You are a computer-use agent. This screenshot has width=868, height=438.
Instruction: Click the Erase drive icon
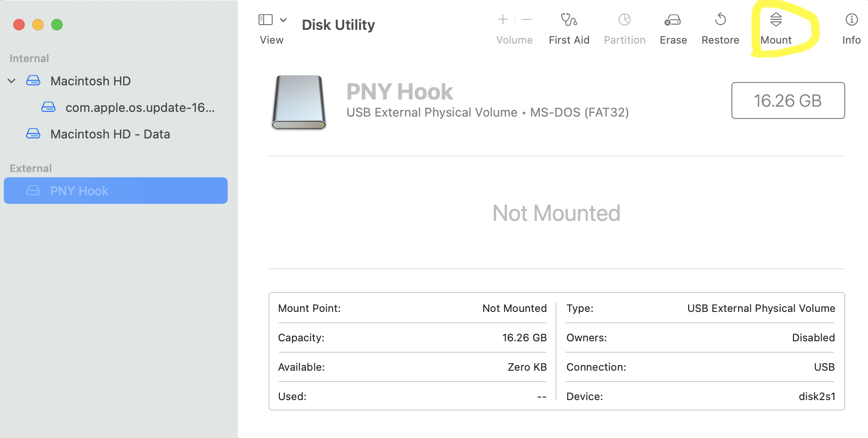[673, 20]
